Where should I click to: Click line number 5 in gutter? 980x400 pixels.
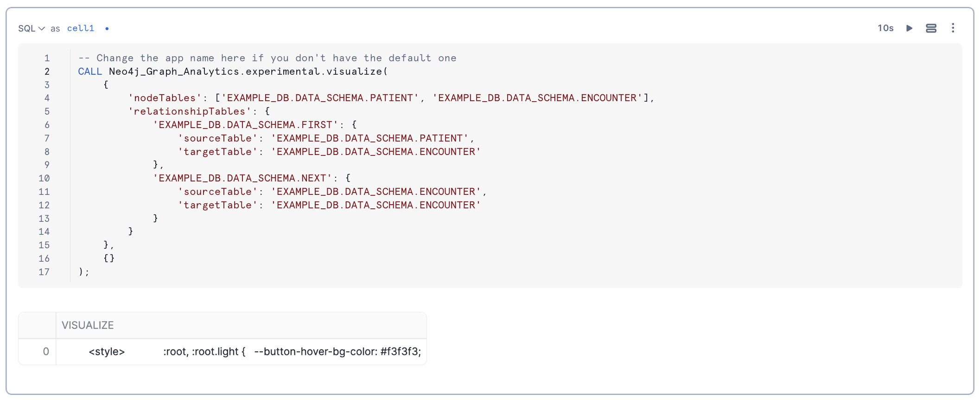(47, 111)
